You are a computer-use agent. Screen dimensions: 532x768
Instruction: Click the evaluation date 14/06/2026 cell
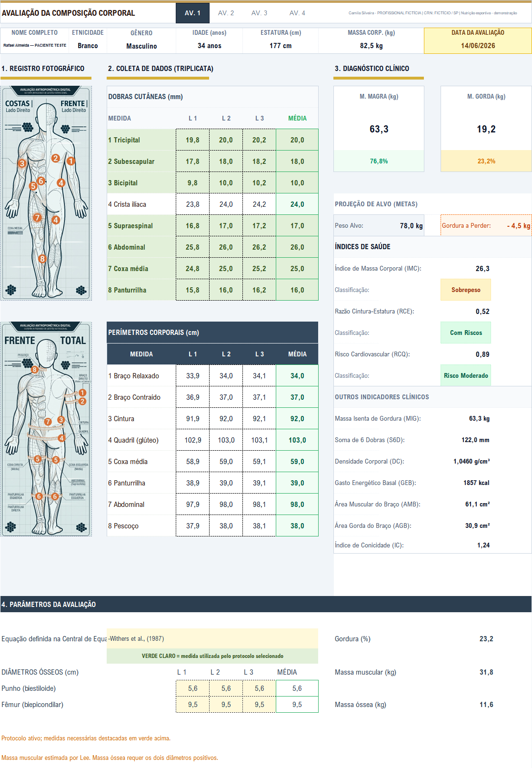pos(478,46)
